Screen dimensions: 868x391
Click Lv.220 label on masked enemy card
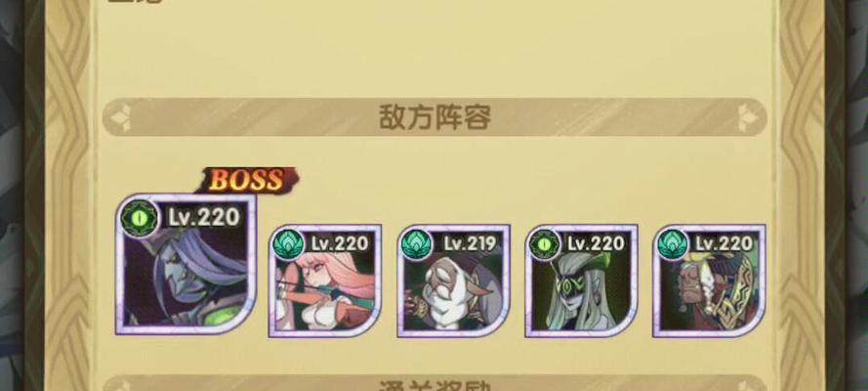[597, 243]
